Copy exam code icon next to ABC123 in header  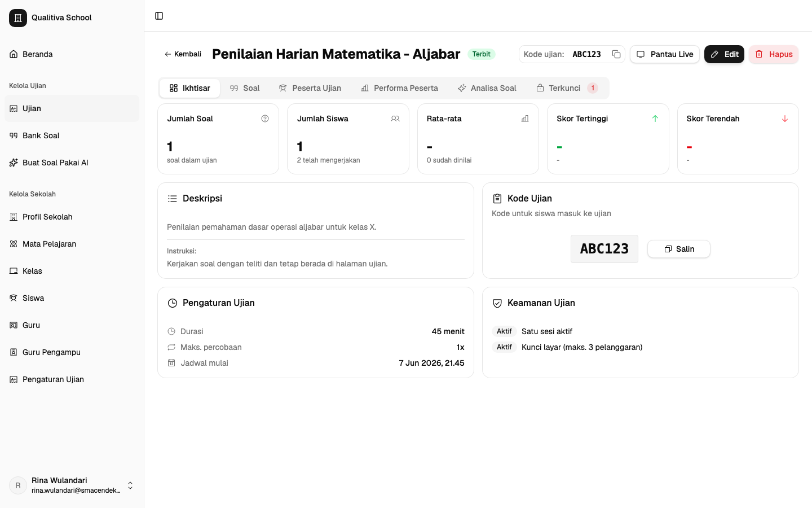point(616,54)
